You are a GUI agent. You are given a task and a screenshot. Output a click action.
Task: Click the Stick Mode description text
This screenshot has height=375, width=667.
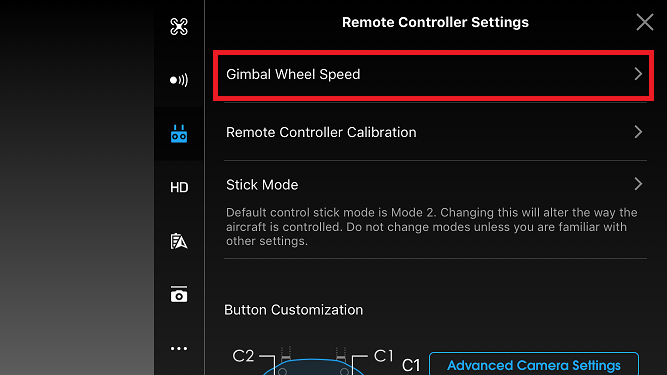click(x=431, y=227)
